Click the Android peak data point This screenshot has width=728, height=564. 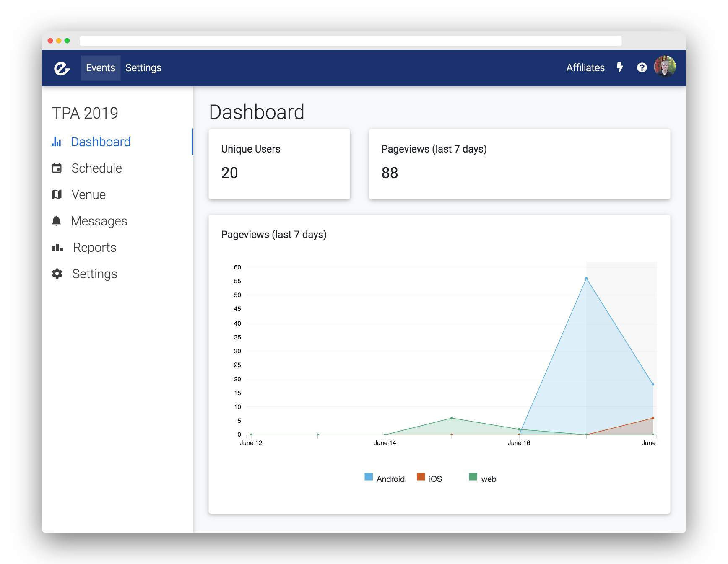(x=586, y=278)
